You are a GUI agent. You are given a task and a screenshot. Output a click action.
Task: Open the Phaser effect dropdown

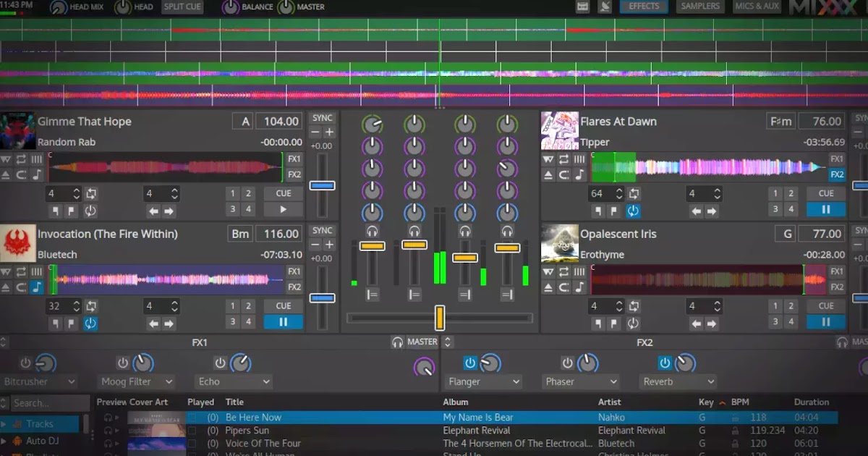pos(580,381)
